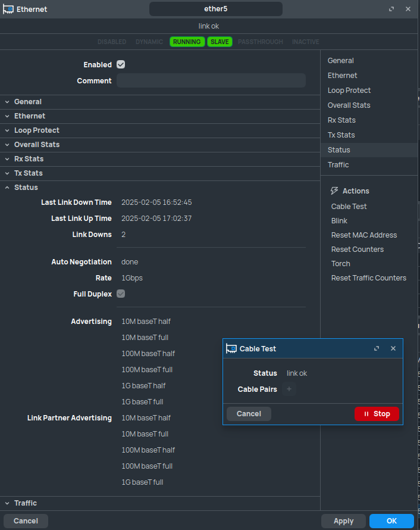The height and width of the screenshot is (530, 420).
Task: Click Reset MAC Address action
Action: coord(363,235)
